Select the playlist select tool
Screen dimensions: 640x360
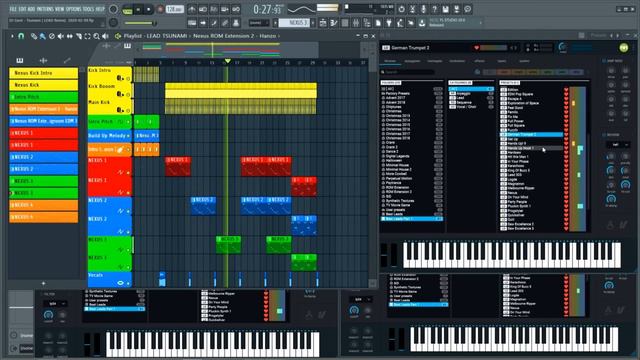coord(87,36)
